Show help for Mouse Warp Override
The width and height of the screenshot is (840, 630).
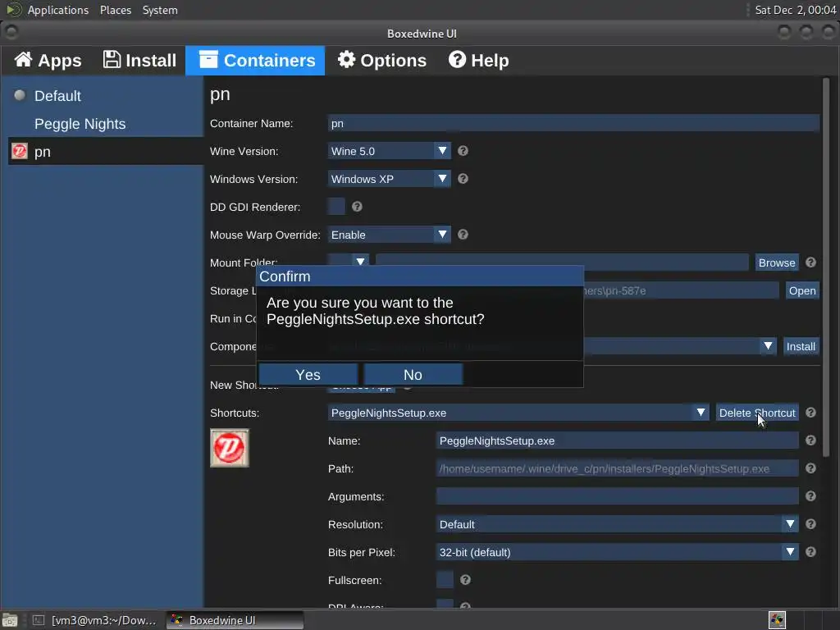pos(463,235)
